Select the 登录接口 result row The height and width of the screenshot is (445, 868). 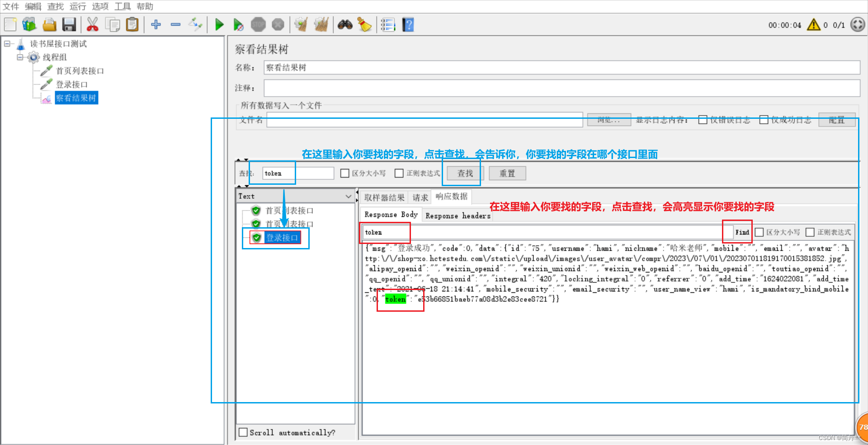tap(282, 238)
